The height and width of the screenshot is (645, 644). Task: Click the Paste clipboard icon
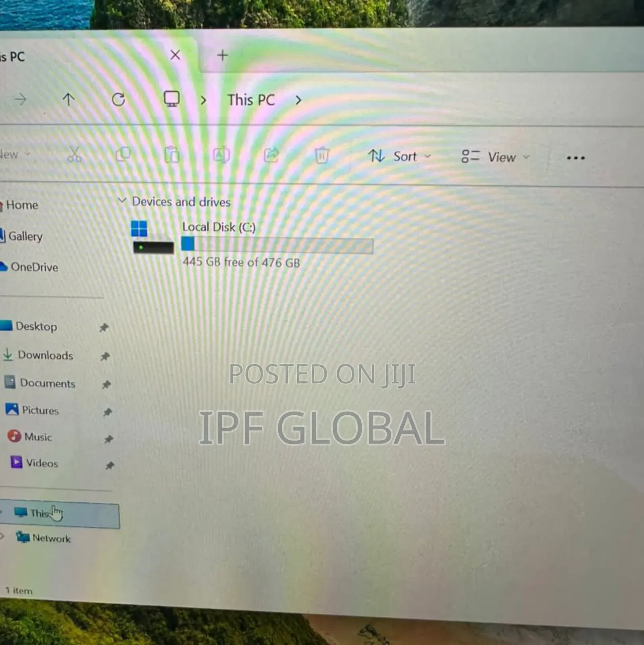172,155
